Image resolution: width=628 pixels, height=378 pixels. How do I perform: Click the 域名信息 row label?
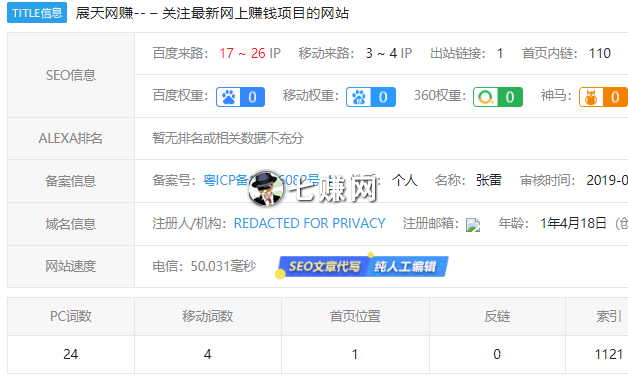tap(70, 224)
